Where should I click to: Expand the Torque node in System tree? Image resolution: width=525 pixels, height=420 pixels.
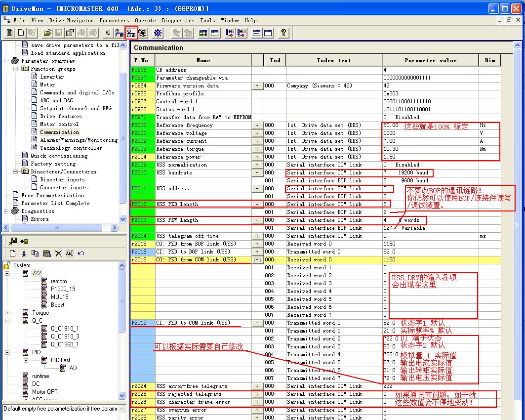[7, 313]
